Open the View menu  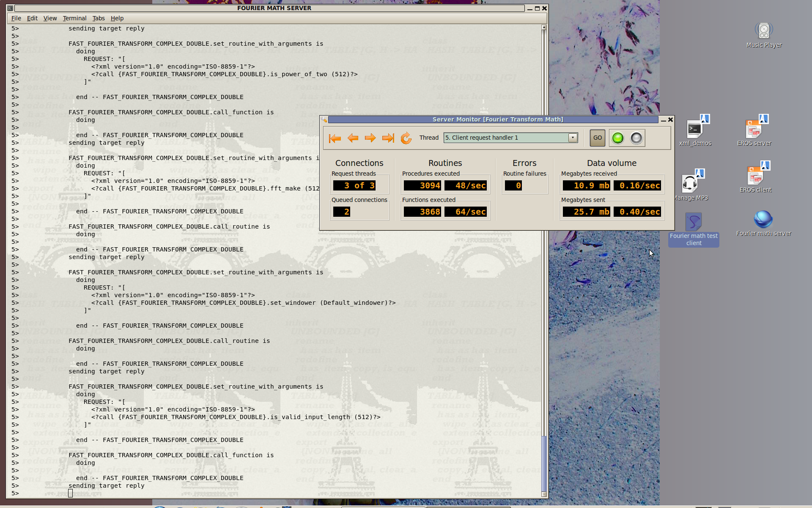50,18
